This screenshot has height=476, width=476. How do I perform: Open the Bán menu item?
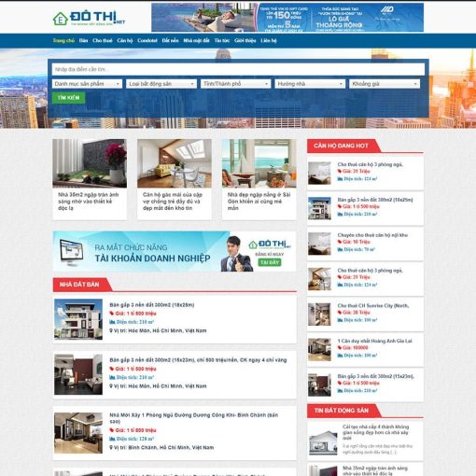point(83,40)
